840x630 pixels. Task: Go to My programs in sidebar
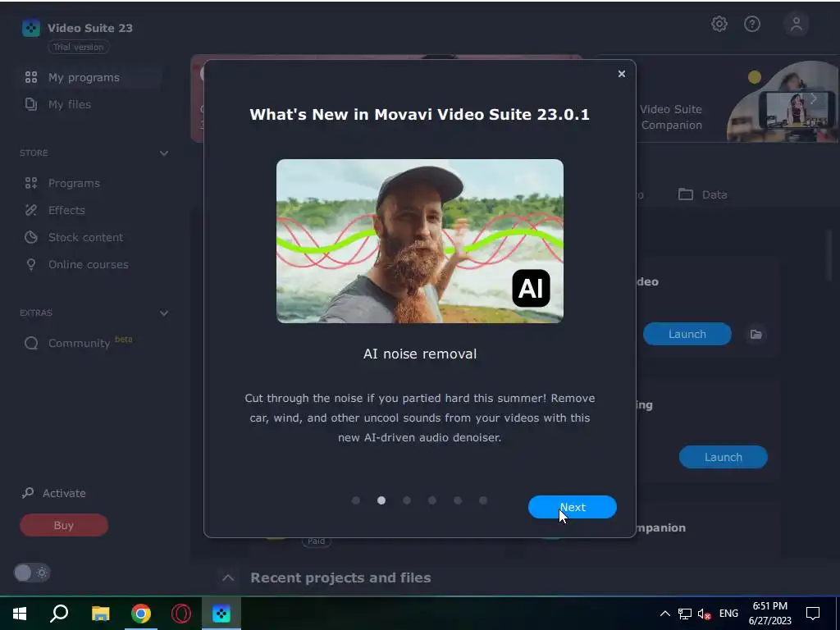(x=89, y=78)
